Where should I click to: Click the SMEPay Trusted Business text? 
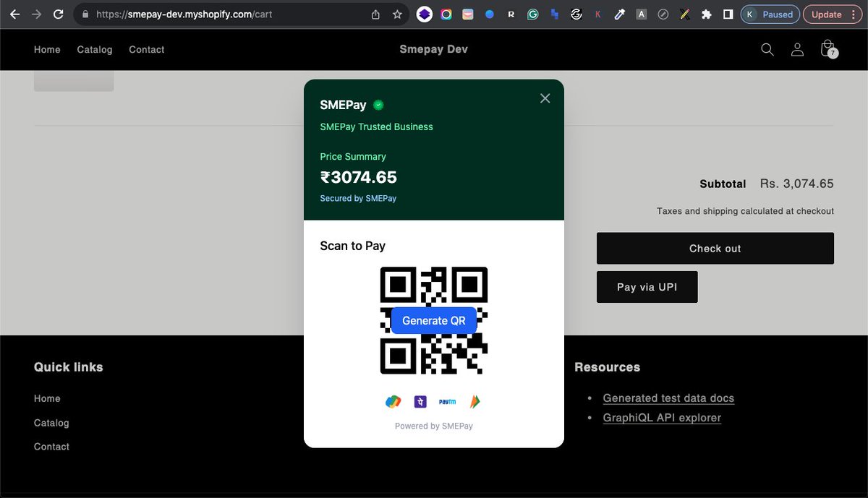point(376,126)
